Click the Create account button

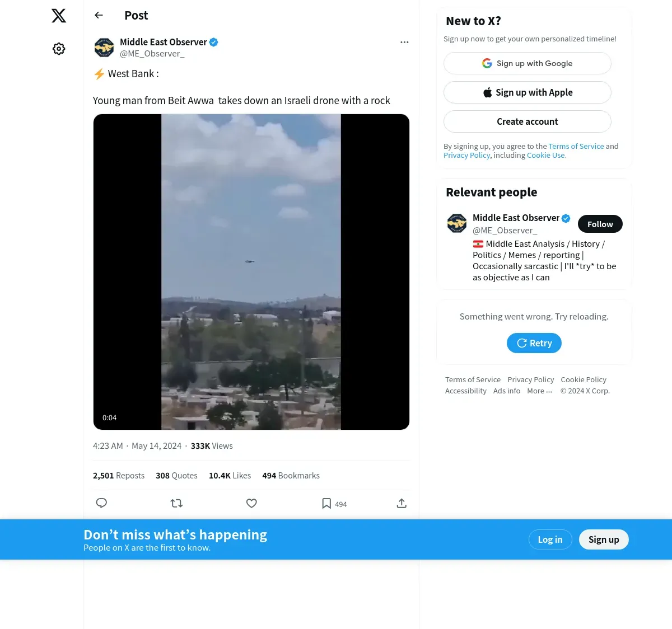tap(528, 121)
